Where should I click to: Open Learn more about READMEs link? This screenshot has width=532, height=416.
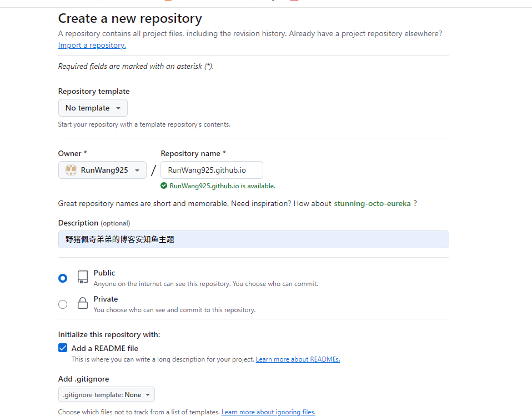tap(298, 359)
